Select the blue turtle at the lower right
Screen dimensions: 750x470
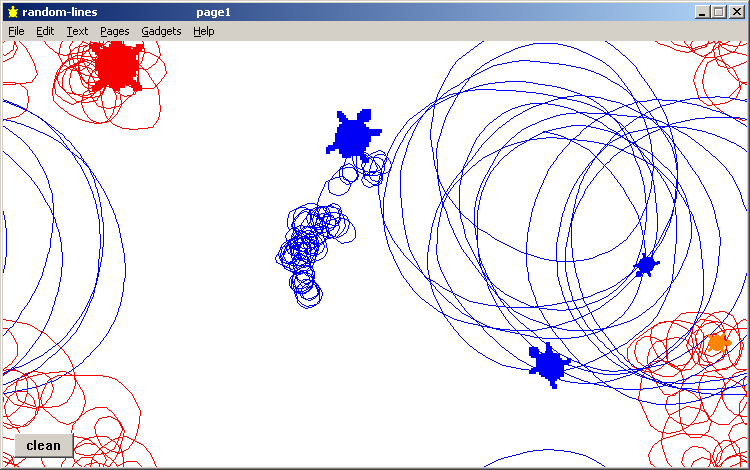pos(550,365)
